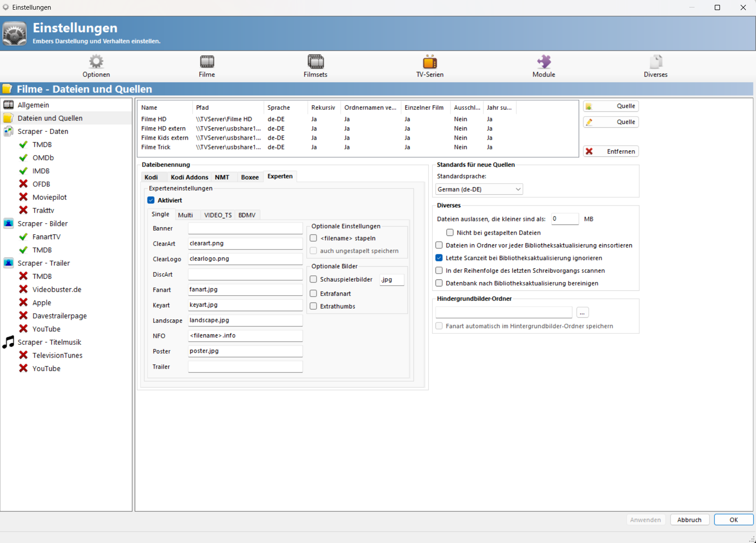The height and width of the screenshot is (543, 756).
Task: Open the Optionen gear section
Action: (96, 66)
